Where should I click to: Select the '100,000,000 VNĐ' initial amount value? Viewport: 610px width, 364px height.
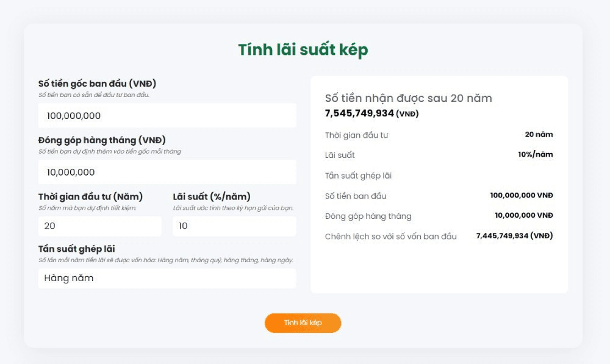point(518,196)
